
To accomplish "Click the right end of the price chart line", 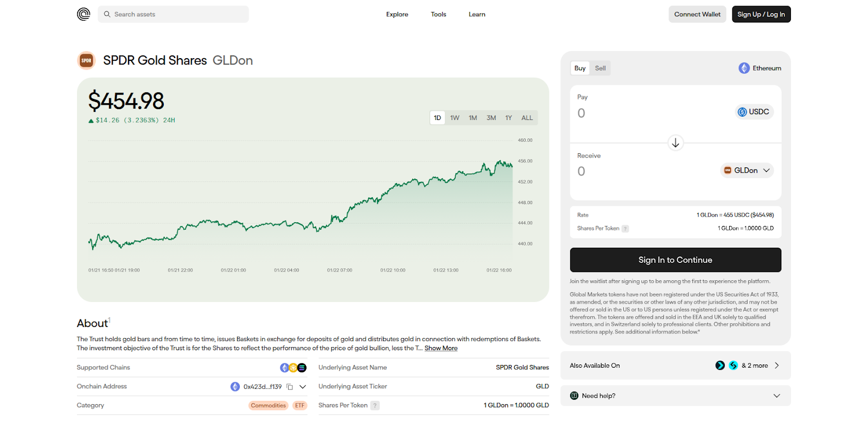I will point(512,166).
